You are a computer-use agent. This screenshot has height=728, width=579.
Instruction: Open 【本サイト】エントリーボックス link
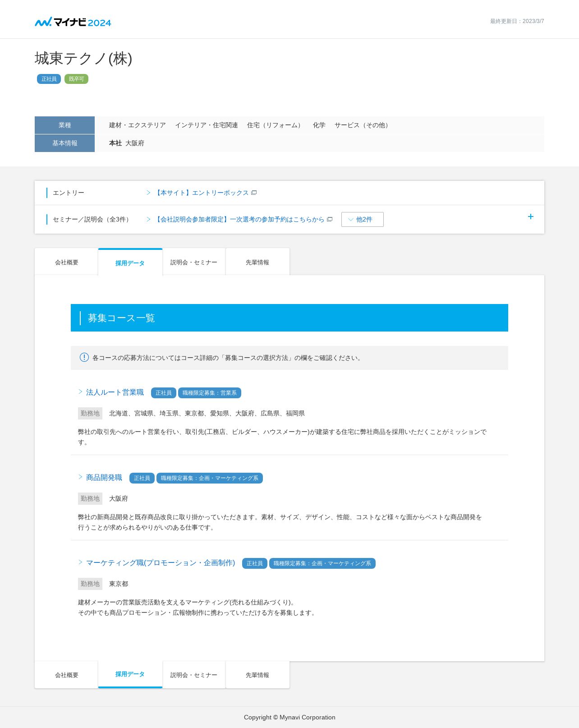(201, 193)
